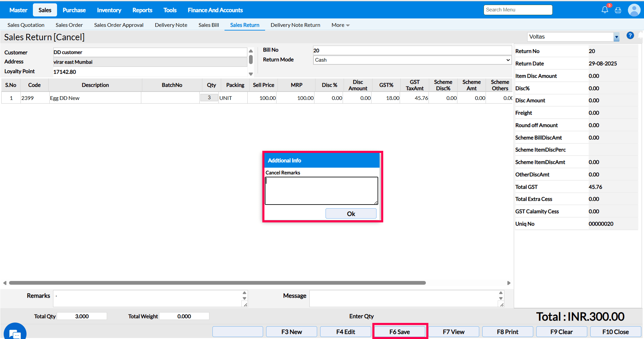Select the Sales Return tab
The image size is (644, 339).
pyautogui.click(x=245, y=25)
